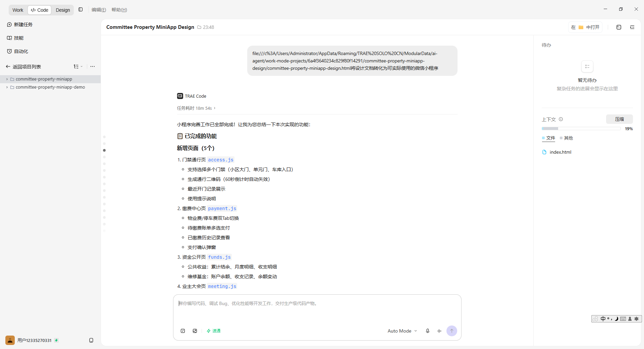Click the 压缩 compress button
The height and width of the screenshot is (349, 644).
[620, 119]
